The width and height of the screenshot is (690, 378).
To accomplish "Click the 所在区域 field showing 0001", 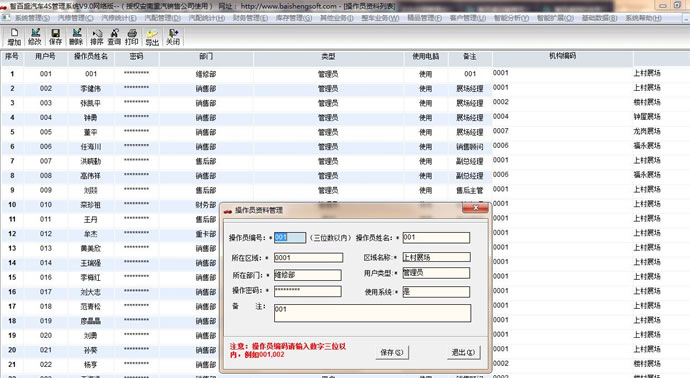I will pyautogui.click(x=308, y=257).
